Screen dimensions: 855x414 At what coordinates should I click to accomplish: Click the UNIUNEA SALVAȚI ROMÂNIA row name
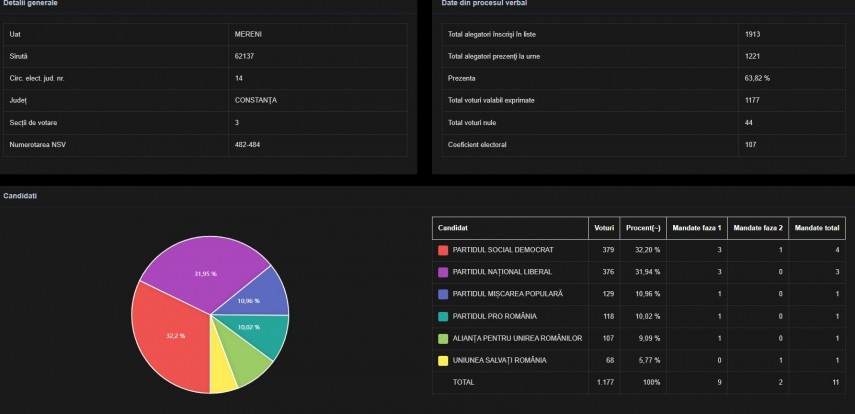(x=499, y=361)
